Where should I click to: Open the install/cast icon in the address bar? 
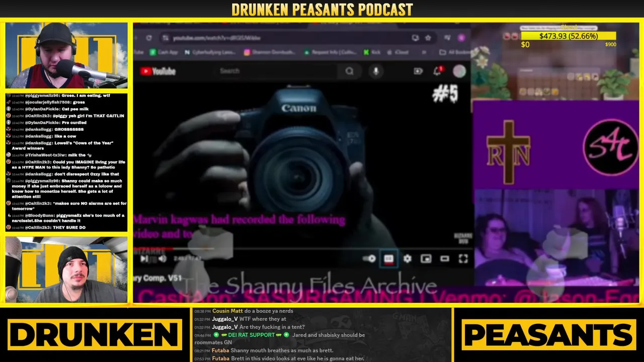pyautogui.click(x=415, y=38)
